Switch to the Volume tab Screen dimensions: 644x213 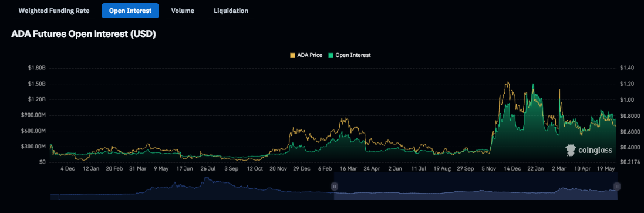click(x=183, y=11)
